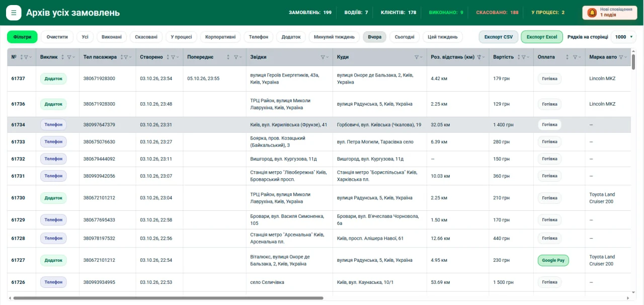Open filter for Роз. відстань column

(x=479, y=57)
